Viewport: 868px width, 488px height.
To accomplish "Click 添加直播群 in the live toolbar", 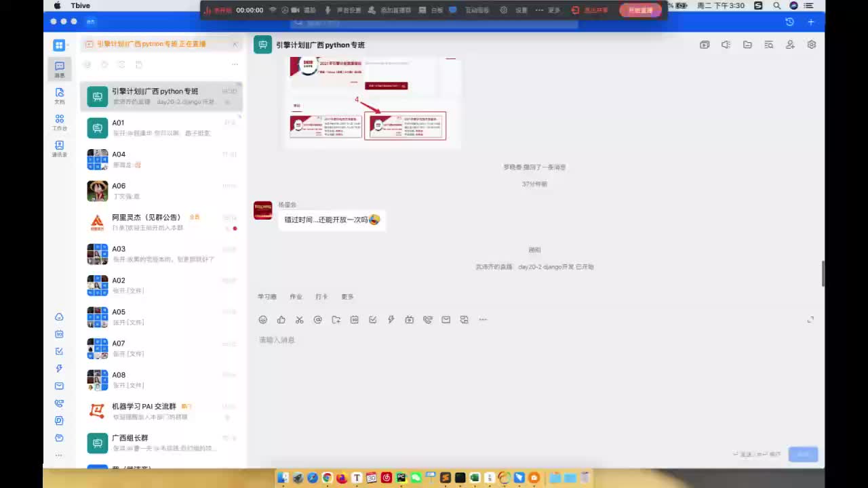I will click(389, 10).
